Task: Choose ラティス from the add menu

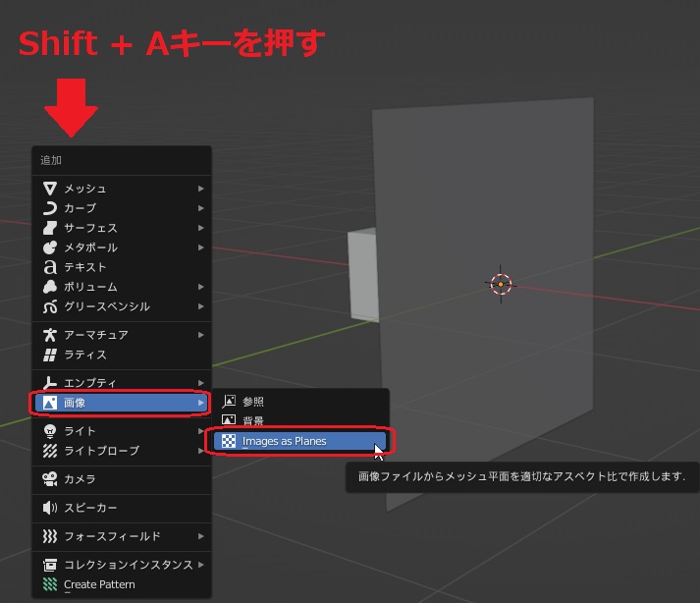Action: [122, 355]
